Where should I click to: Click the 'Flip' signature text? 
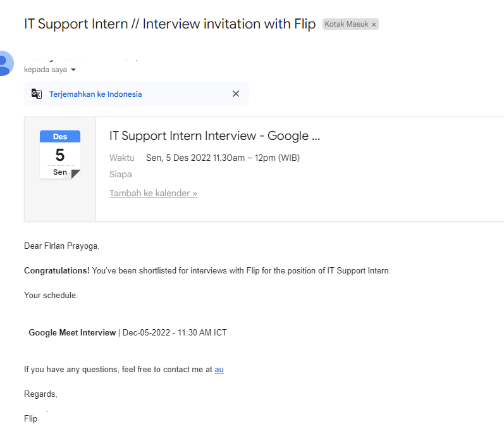30,418
